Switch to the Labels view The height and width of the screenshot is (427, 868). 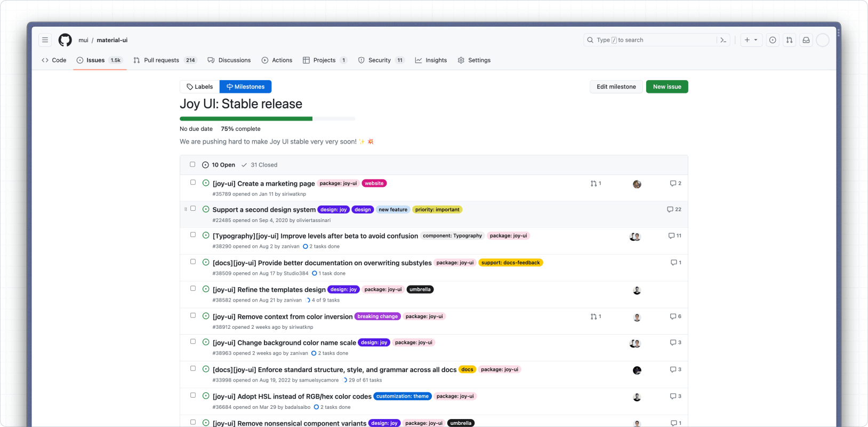coord(200,86)
